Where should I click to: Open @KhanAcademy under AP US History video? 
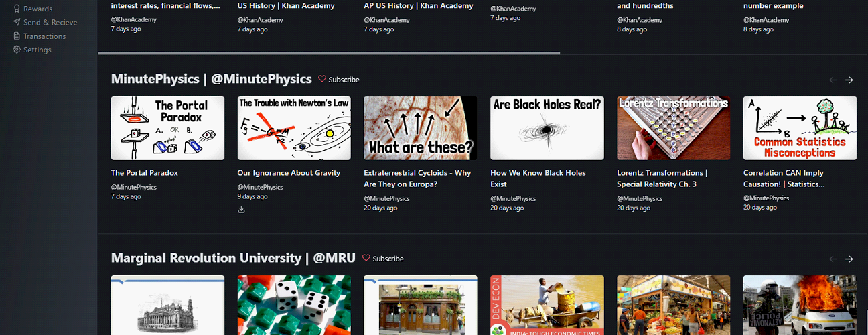386,19
